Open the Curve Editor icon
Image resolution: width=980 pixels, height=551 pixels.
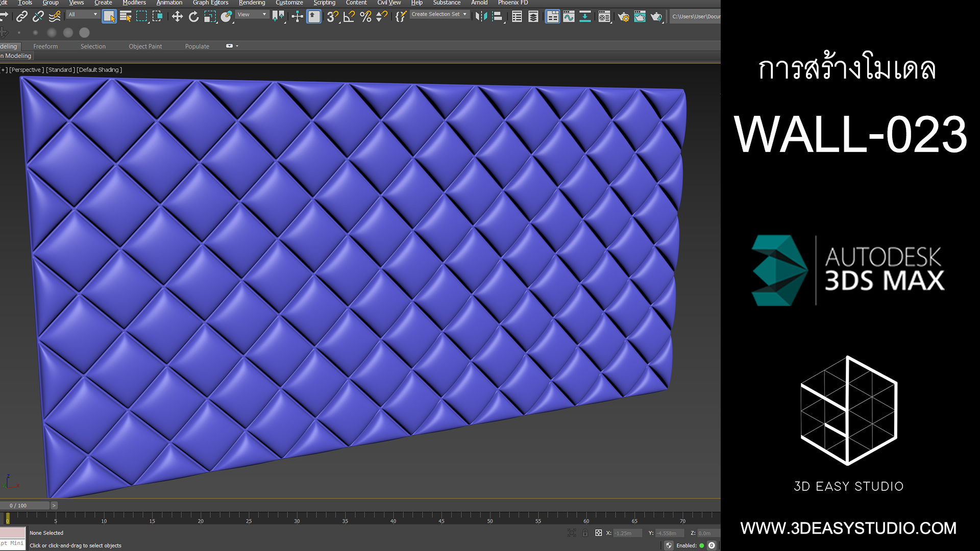point(569,17)
